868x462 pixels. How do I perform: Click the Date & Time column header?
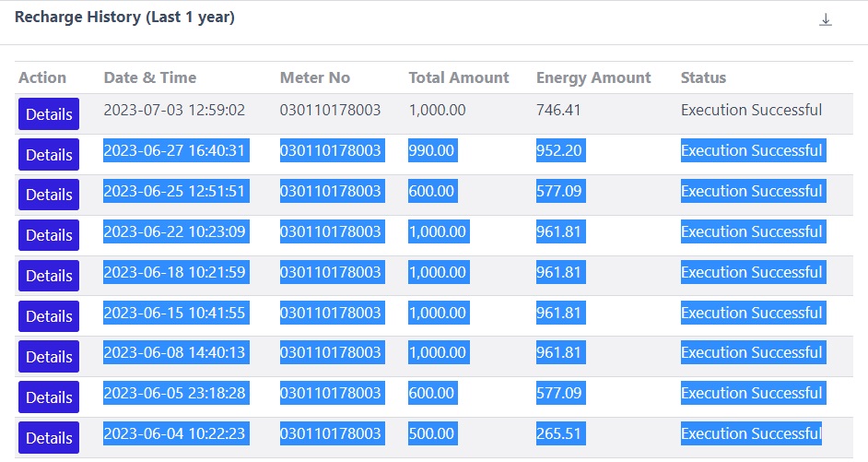150,77
